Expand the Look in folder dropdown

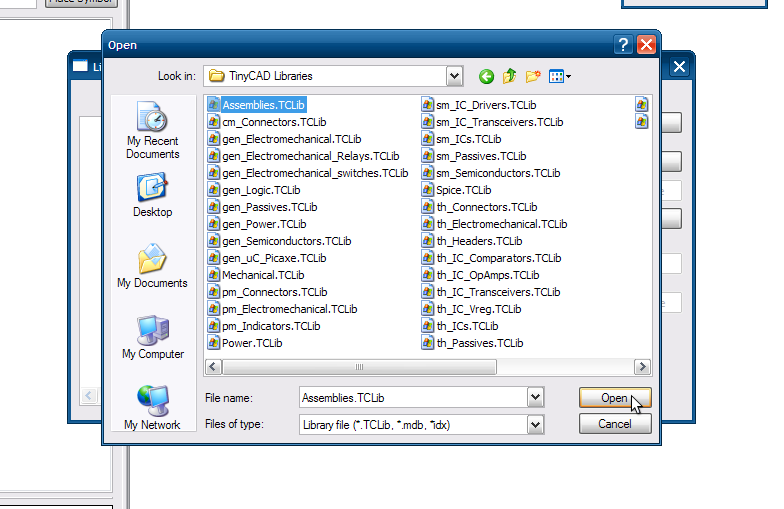click(x=454, y=76)
